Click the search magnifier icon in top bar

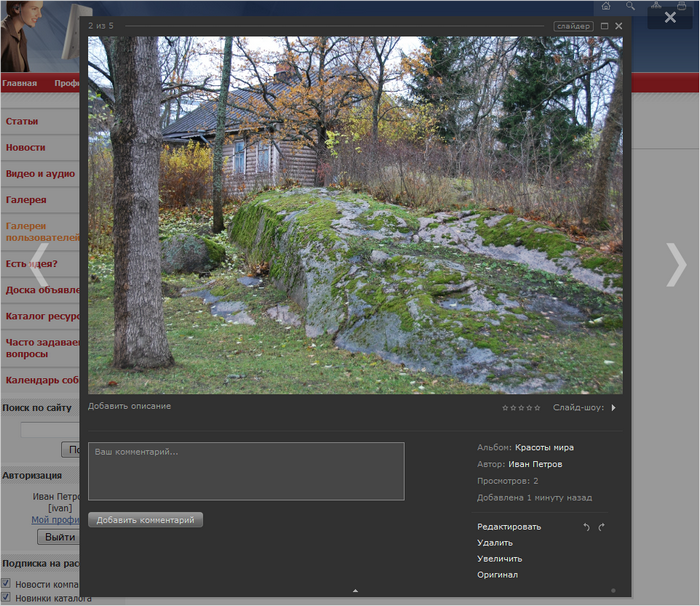[x=630, y=6]
